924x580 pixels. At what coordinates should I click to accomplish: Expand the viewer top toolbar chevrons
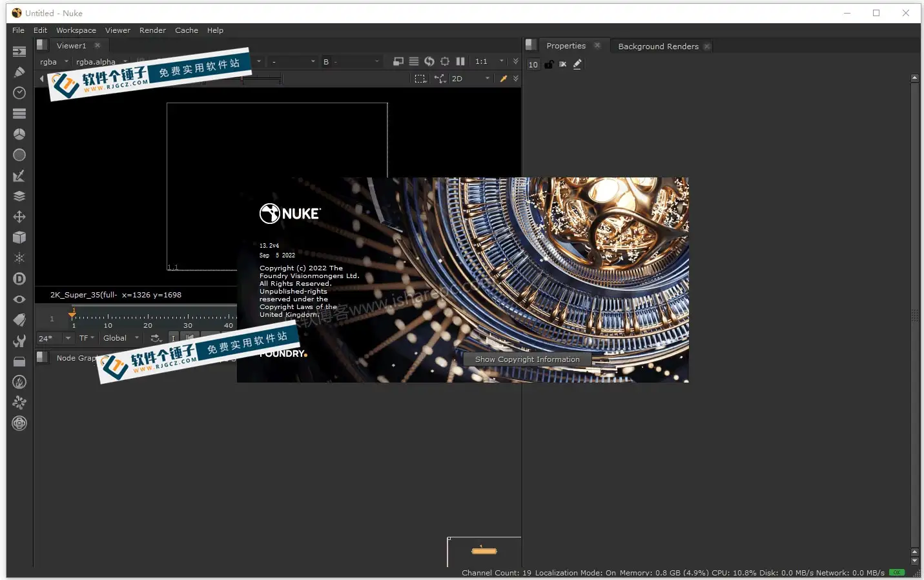click(x=515, y=61)
